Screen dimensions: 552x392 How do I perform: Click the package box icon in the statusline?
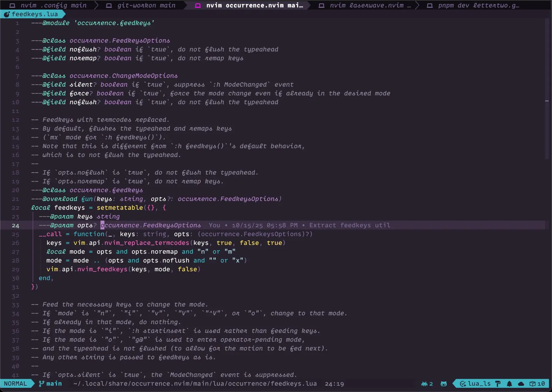tap(532, 384)
